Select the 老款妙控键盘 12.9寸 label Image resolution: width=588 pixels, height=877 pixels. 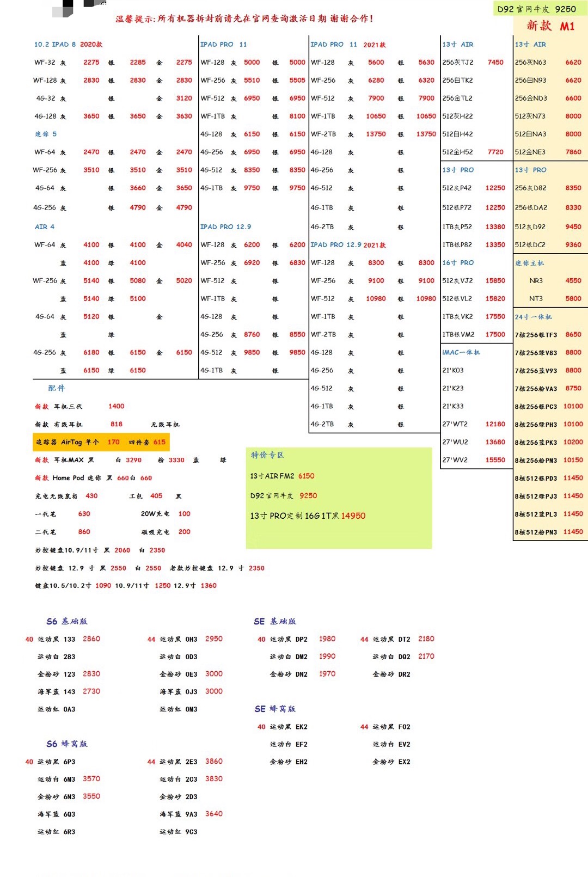206,568
